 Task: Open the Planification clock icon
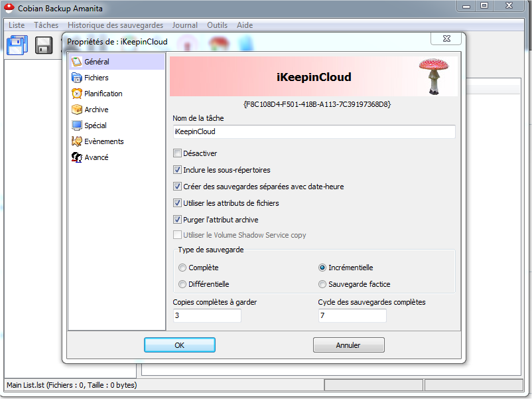click(x=77, y=94)
